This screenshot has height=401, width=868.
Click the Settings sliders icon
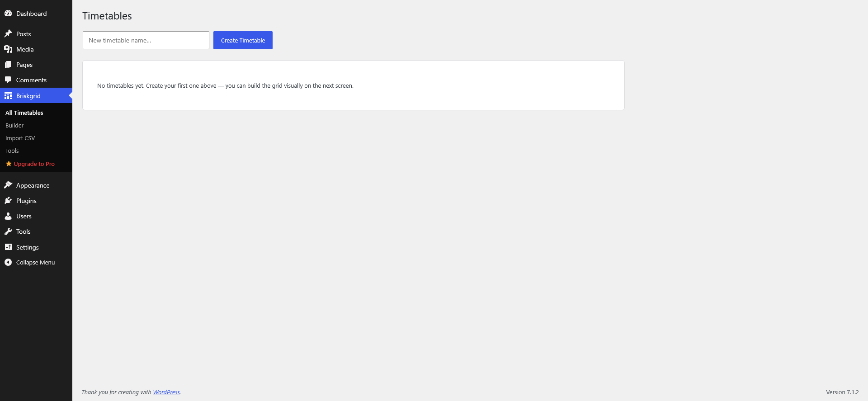pyautogui.click(x=8, y=247)
